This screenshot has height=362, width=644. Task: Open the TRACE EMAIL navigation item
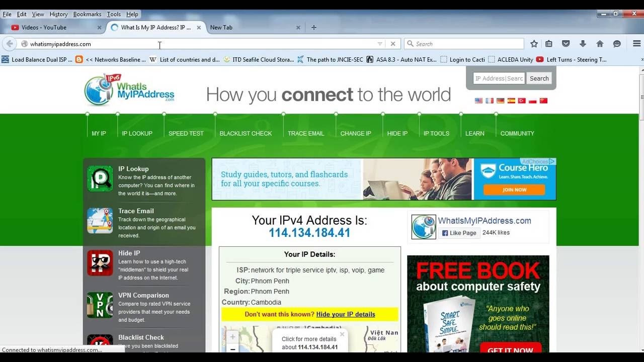coord(306,133)
